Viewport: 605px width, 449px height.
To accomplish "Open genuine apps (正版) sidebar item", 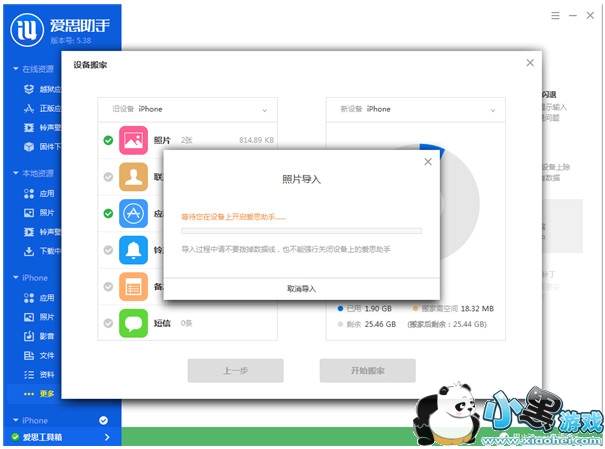I will coord(42,108).
